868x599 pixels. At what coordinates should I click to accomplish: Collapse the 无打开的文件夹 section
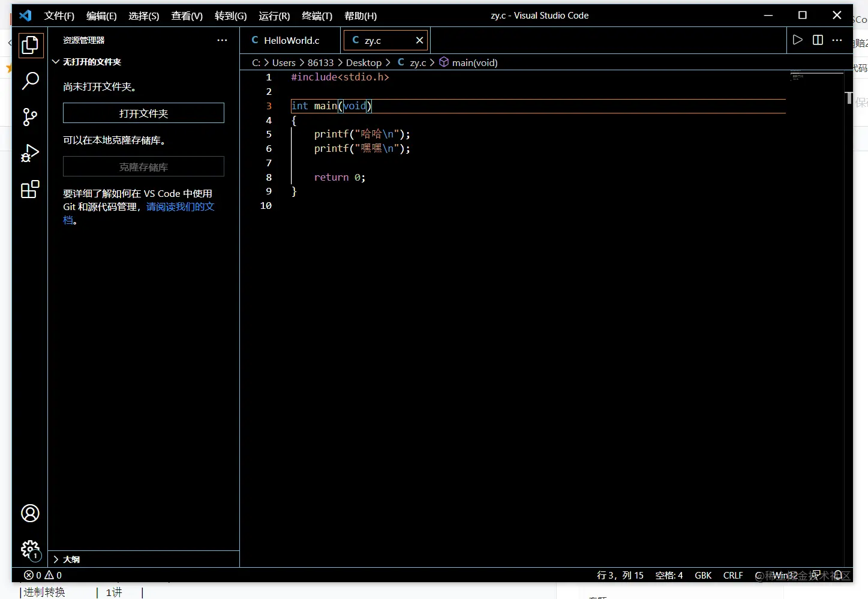pyautogui.click(x=144, y=62)
